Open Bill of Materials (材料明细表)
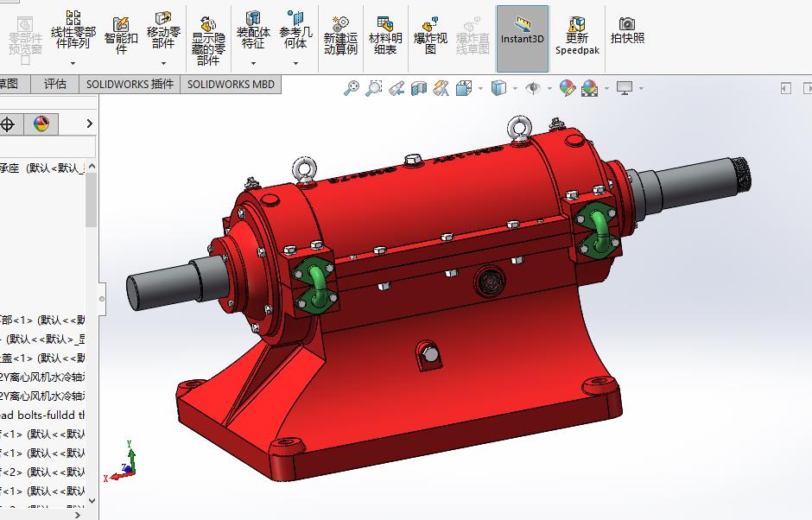 [x=385, y=36]
